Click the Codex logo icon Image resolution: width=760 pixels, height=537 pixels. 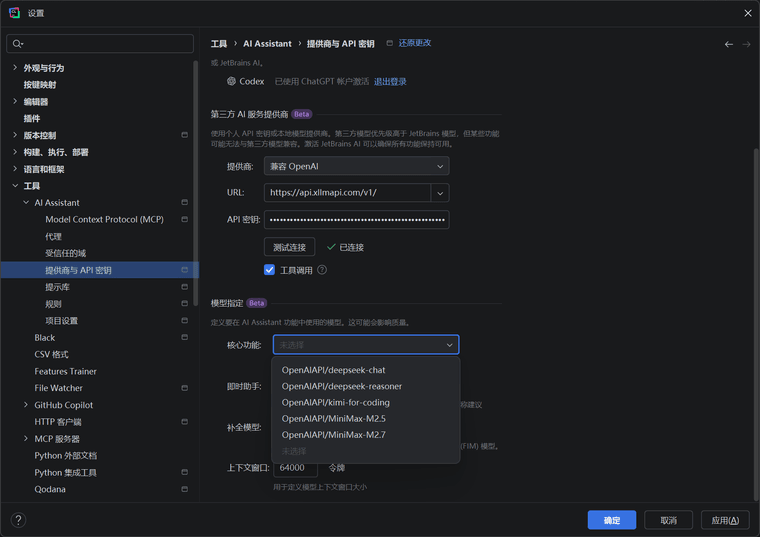[231, 82]
